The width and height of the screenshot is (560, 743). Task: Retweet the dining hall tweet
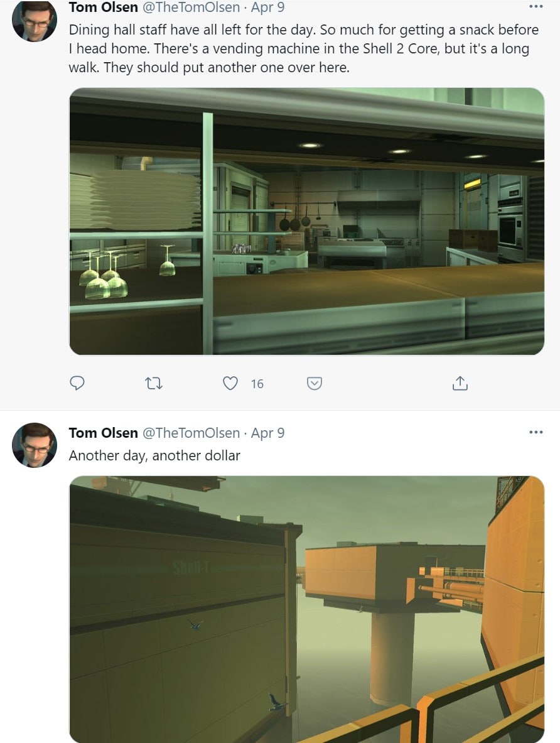[x=154, y=383]
